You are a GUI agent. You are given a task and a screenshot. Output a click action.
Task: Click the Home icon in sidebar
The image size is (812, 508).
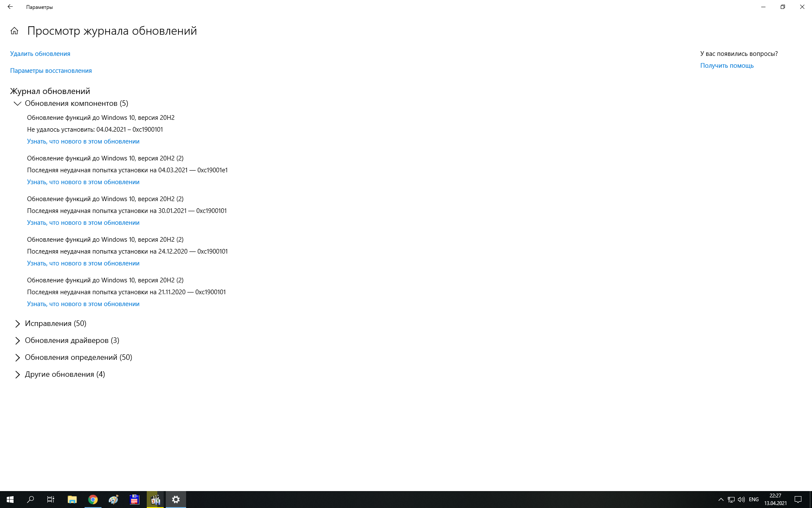click(x=15, y=31)
